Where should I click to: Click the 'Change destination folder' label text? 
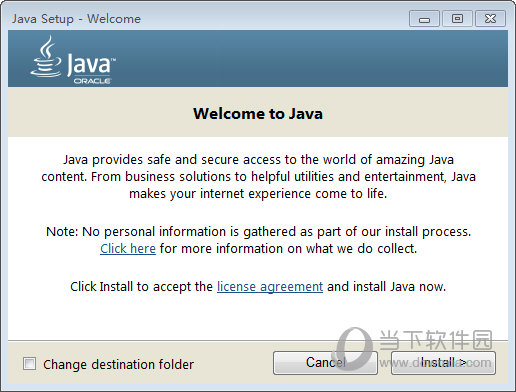point(118,364)
